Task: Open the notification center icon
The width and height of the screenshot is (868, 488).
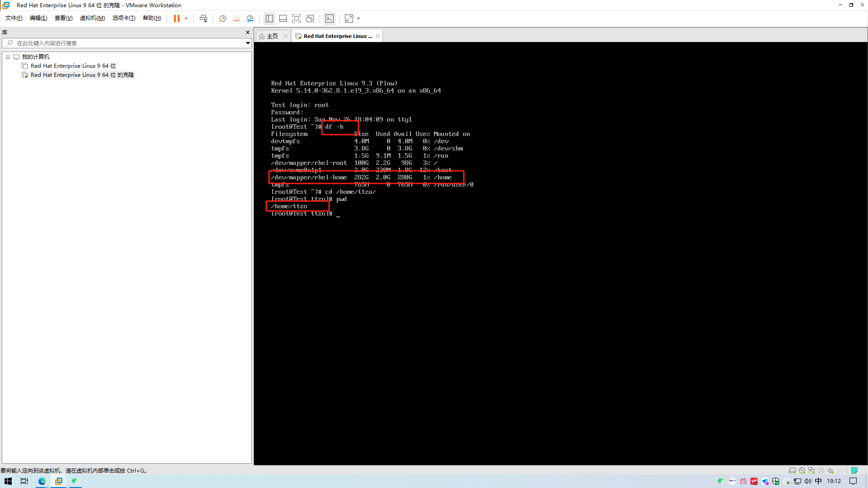Action: click(x=853, y=481)
